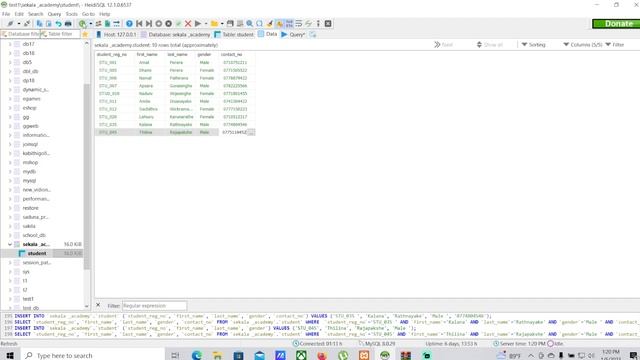Open the User manager icon
This screenshot has height=360, width=640.
(98, 24)
